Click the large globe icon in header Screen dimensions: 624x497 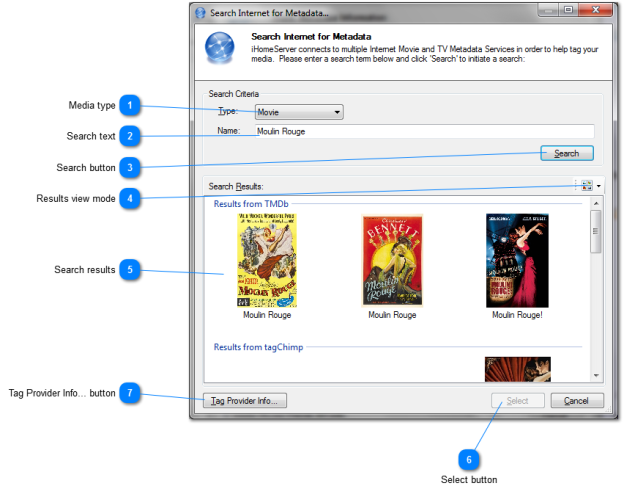point(220,48)
